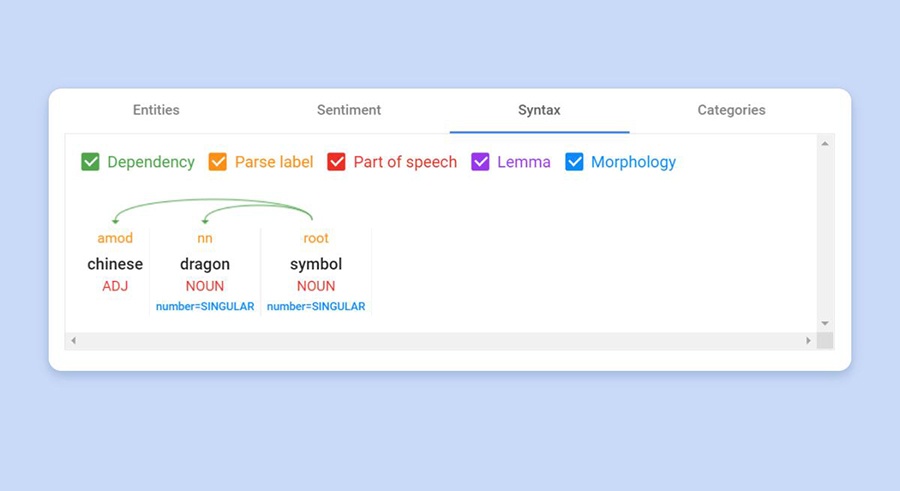Image resolution: width=900 pixels, height=491 pixels.
Task: Click the scroll left arrow
Action: (x=73, y=341)
